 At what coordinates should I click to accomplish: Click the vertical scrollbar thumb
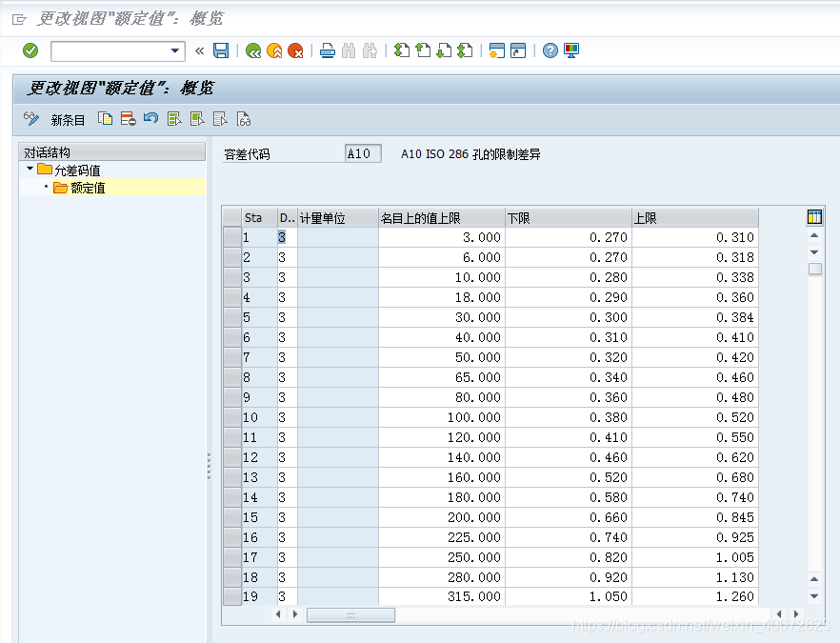pos(815,269)
